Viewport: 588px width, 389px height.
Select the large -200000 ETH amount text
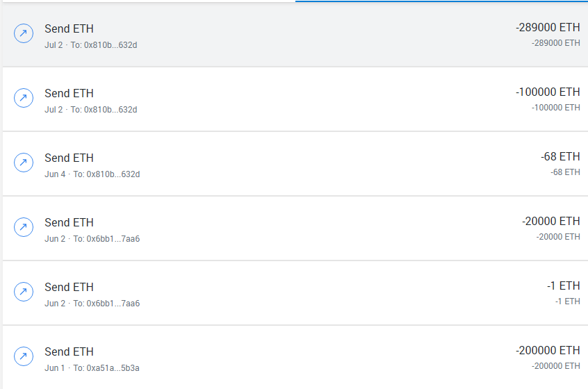548,351
